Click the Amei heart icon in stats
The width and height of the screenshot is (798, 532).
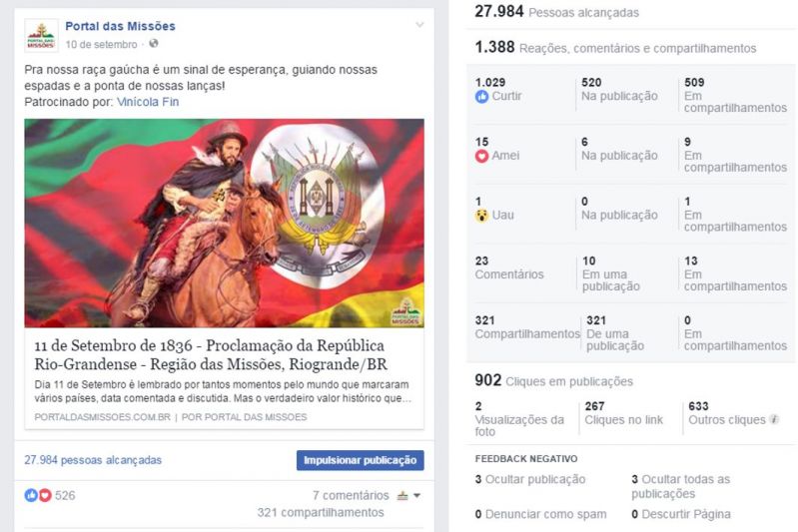point(481,156)
